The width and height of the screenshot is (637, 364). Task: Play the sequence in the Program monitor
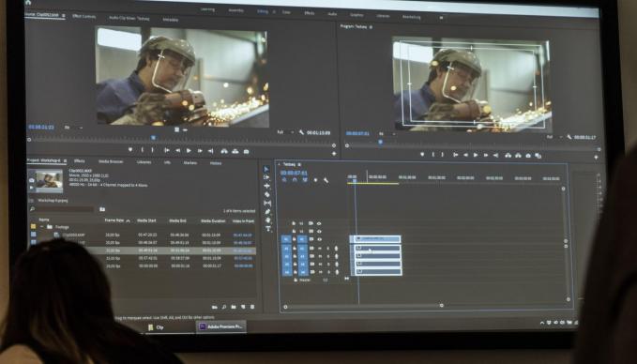pyautogui.click(x=476, y=155)
